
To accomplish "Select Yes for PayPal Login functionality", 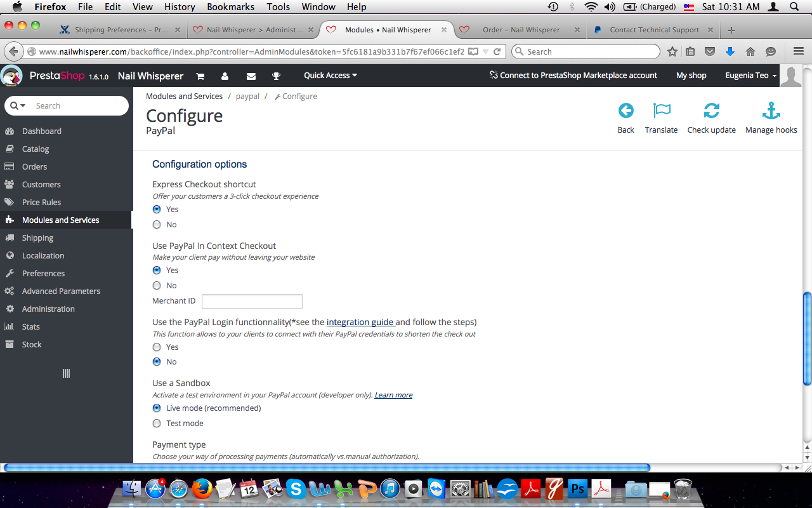I will coord(157,347).
